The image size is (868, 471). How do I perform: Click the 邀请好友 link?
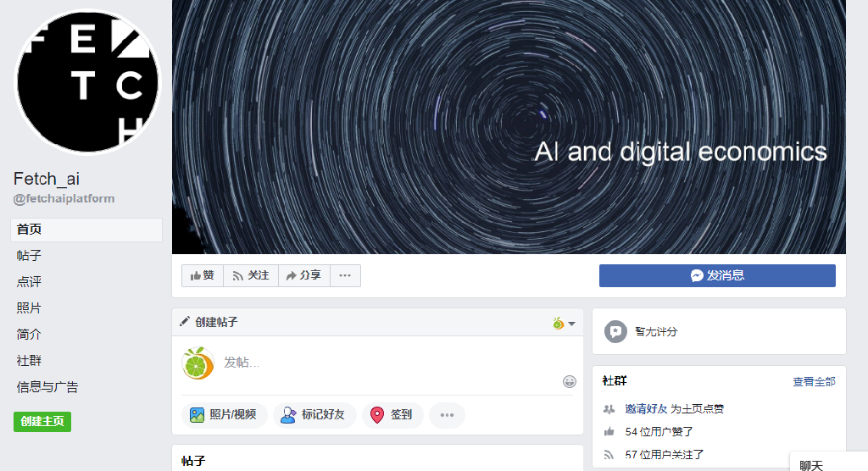click(646, 409)
